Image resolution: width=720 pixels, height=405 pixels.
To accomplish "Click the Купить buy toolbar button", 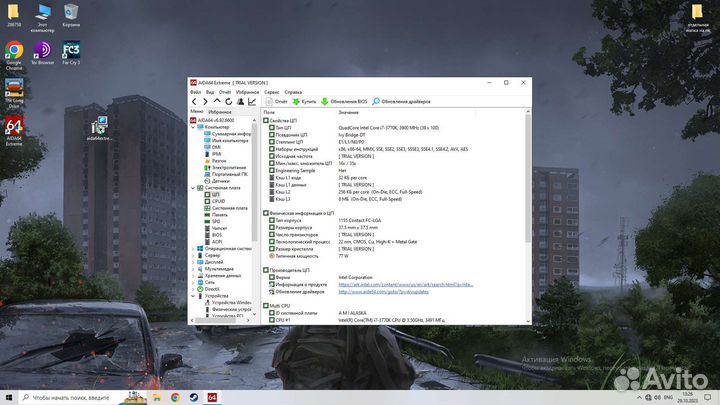I will click(x=304, y=101).
